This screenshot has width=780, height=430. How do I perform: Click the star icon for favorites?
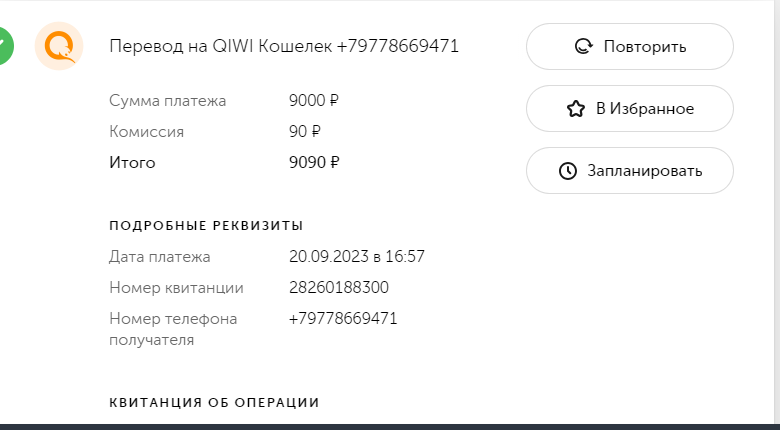pyautogui.click(x=576, y=108)
